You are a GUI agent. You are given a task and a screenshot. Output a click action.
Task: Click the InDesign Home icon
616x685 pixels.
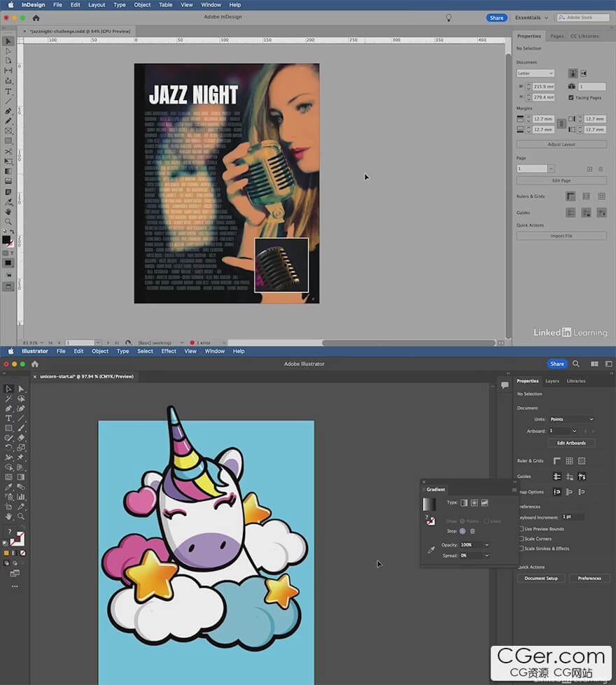tap(36, 18)
